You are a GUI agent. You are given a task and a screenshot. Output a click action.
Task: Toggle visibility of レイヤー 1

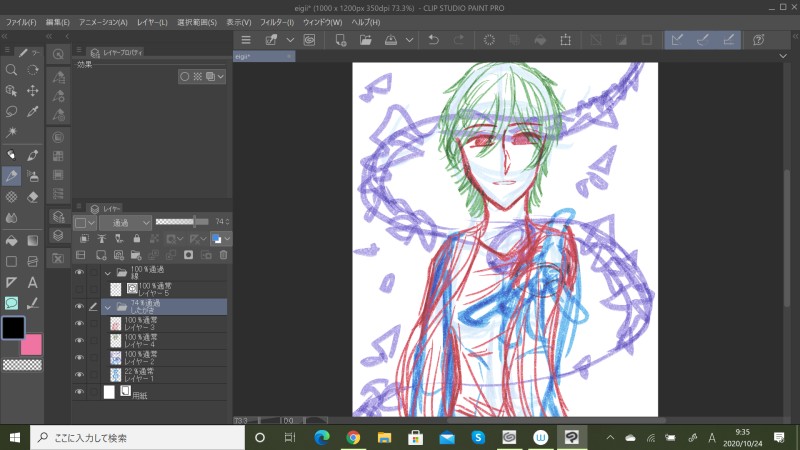coord(79,374)
